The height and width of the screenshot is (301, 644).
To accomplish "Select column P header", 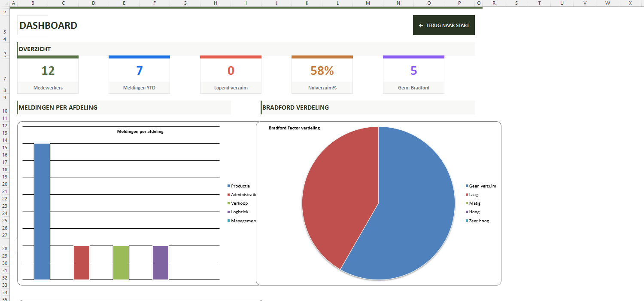I will (x=459, y=3).
